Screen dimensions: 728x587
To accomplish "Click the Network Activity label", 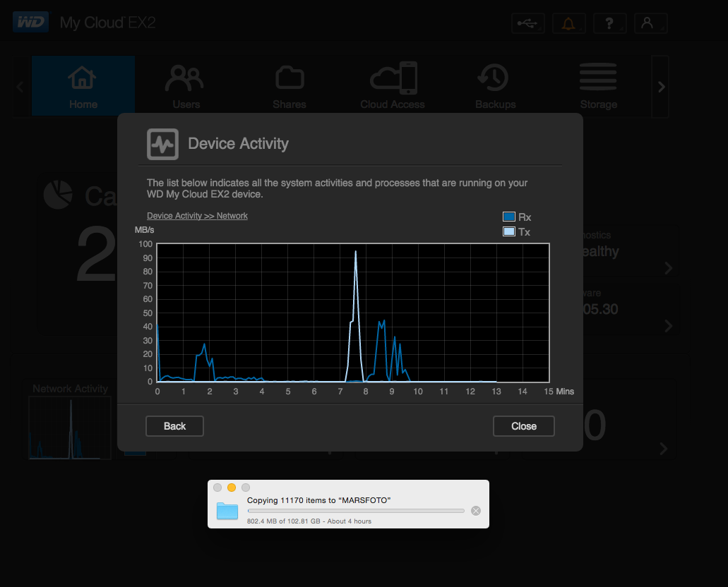I will click(70, 389).
